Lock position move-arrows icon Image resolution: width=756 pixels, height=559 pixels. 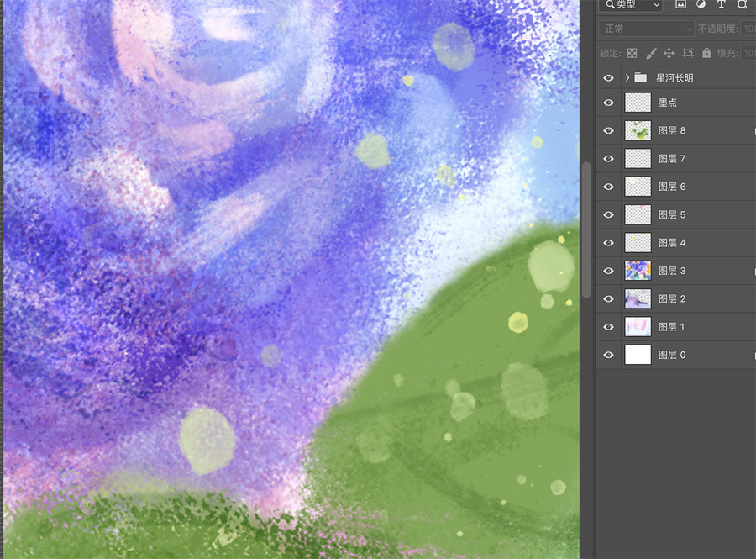669,53
